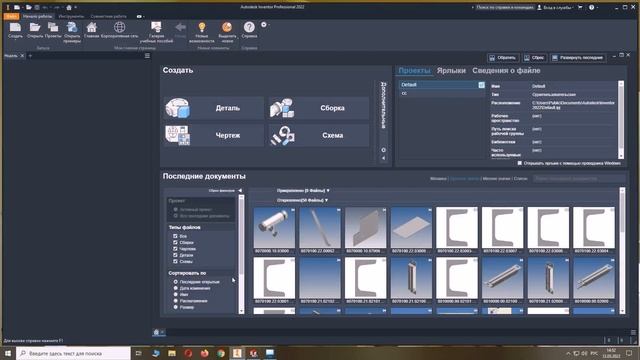Create a new Чертеж drawing
640x360 pixels.
214,136
